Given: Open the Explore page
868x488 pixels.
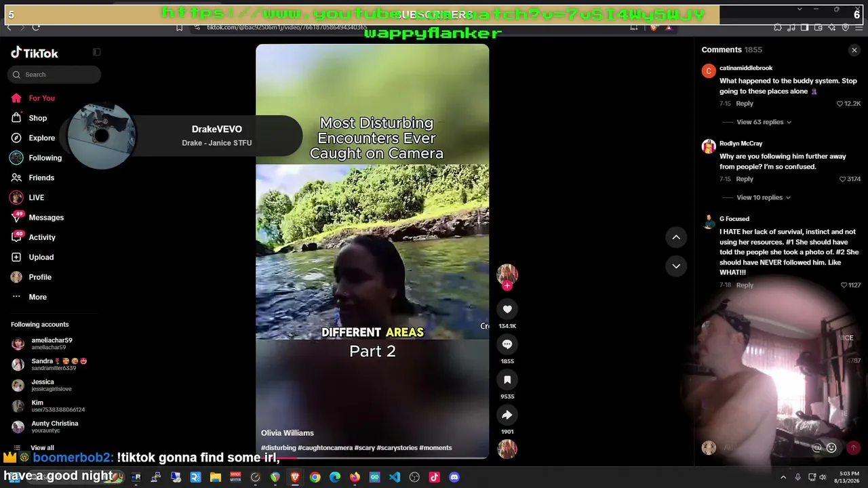Looking at the screenshot, I should click(x=33, y=138).
